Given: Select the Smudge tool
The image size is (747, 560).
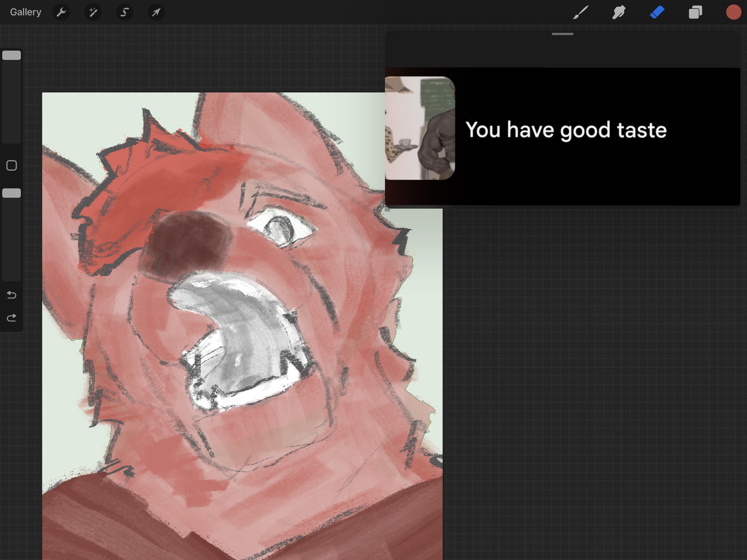Looking at the screenshot, I should click(619, 12).
